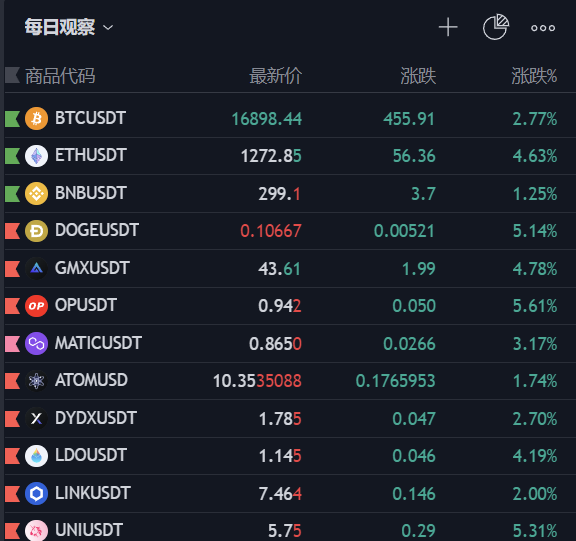Select the DOGEUSDT symbol name
The height and width of the screenshot is (541, 576).
point(97,230)
